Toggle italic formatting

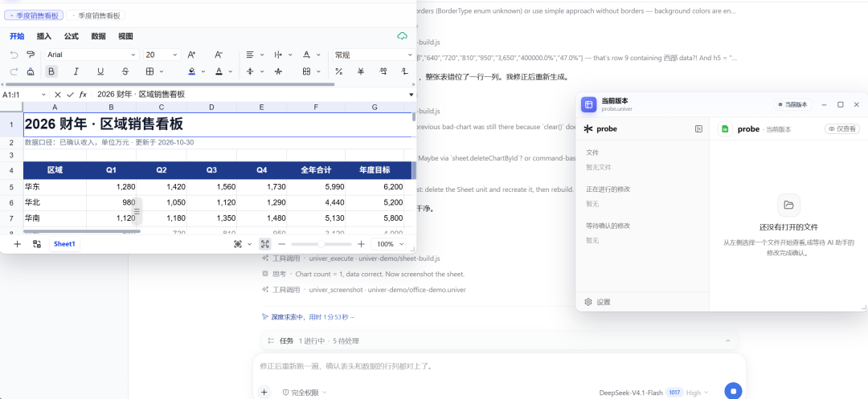pos(76,71)
